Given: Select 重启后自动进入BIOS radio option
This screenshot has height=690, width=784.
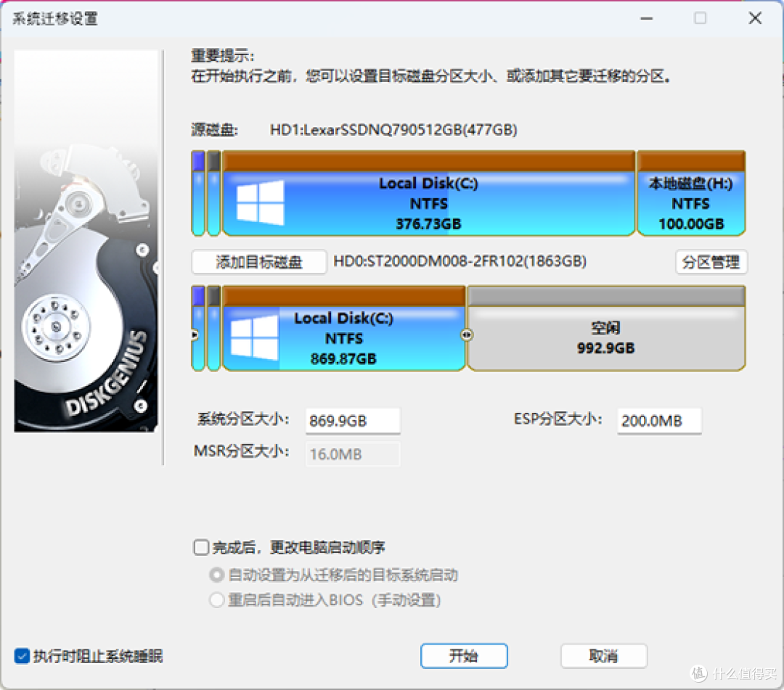Looking at the screenshot, I should pos(216,599).
